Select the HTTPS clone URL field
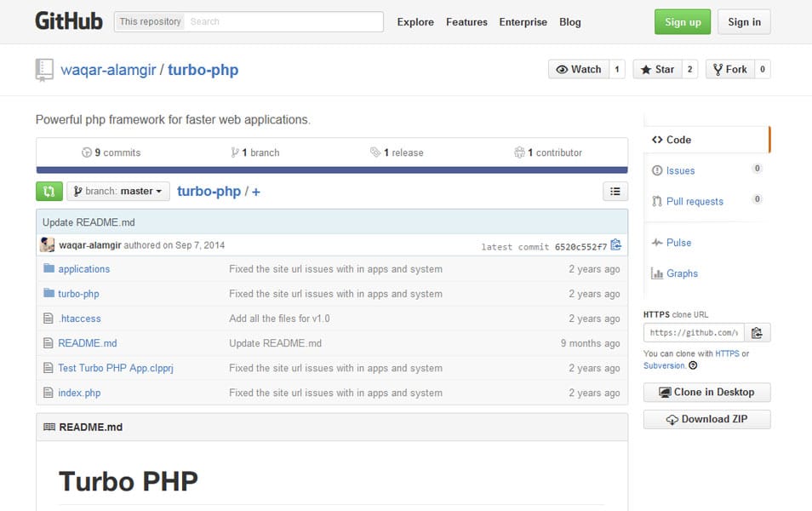 (694, 333)
